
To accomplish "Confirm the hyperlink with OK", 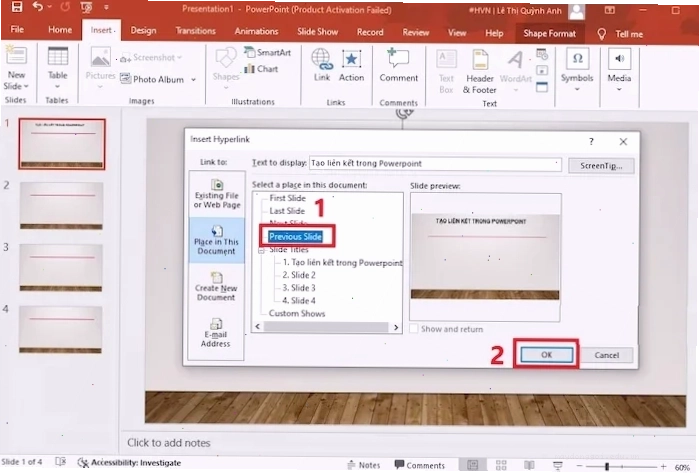I will coord(547,355).
